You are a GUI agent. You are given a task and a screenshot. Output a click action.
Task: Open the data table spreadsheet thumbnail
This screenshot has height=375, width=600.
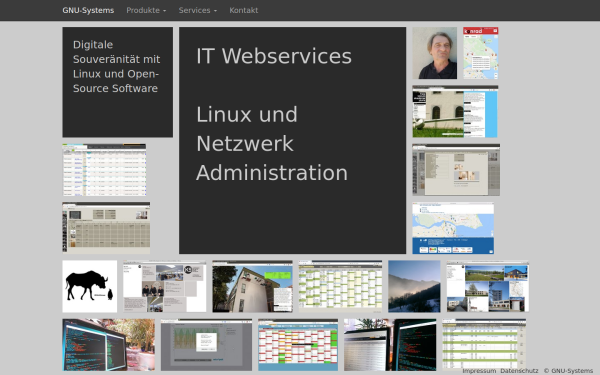[x=104, y=170]
